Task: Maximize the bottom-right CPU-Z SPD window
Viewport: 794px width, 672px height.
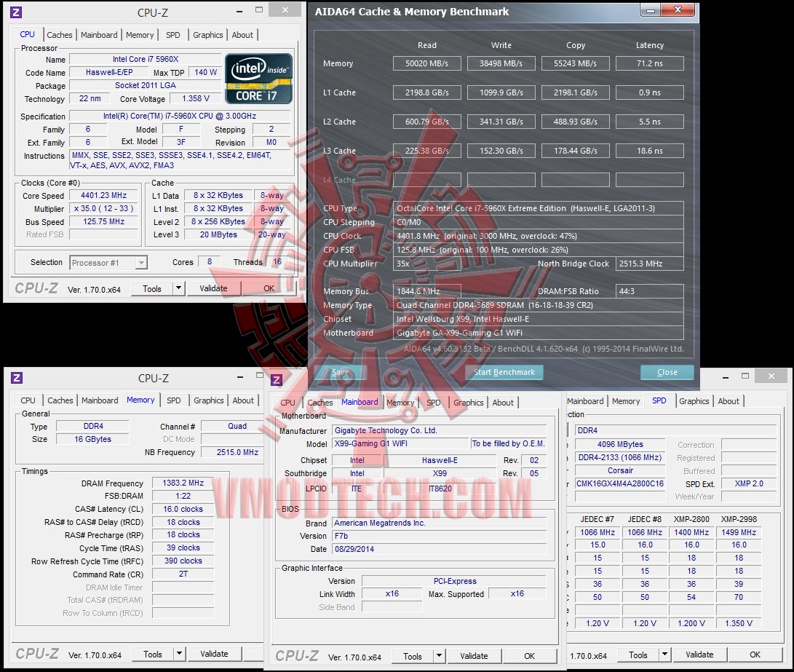Action: click(745, 376)
